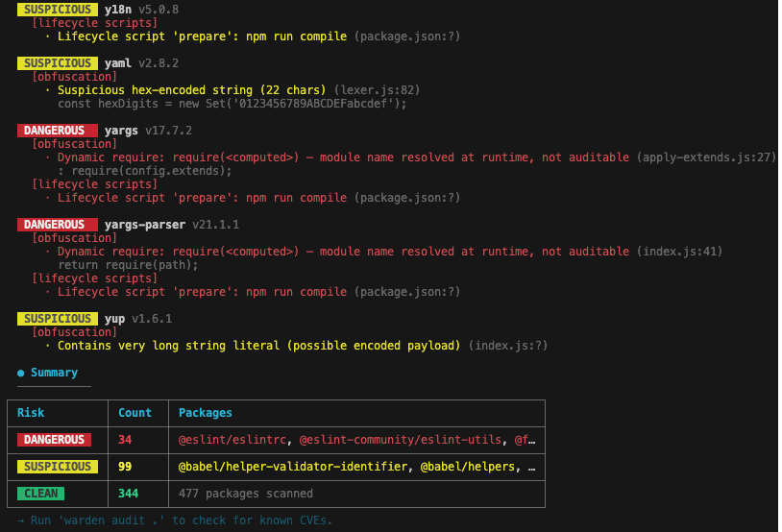
Task: Click the Risk column header
Action: (x=31, y=413)
